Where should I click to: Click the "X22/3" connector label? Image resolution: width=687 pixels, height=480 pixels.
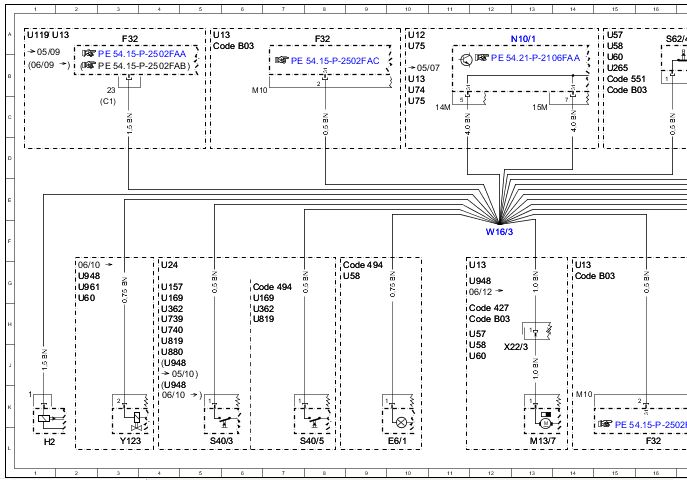pyautogui.click(x=516, y=347)
